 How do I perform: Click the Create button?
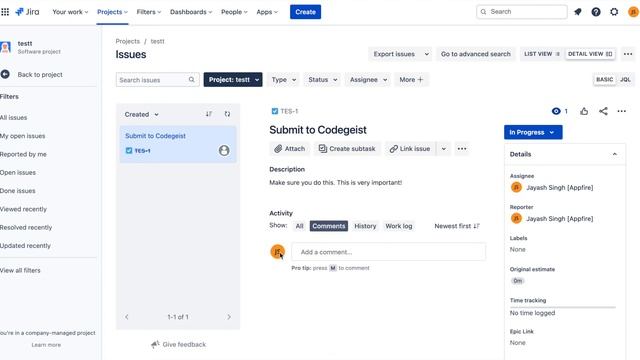click(x=305, y=12)
